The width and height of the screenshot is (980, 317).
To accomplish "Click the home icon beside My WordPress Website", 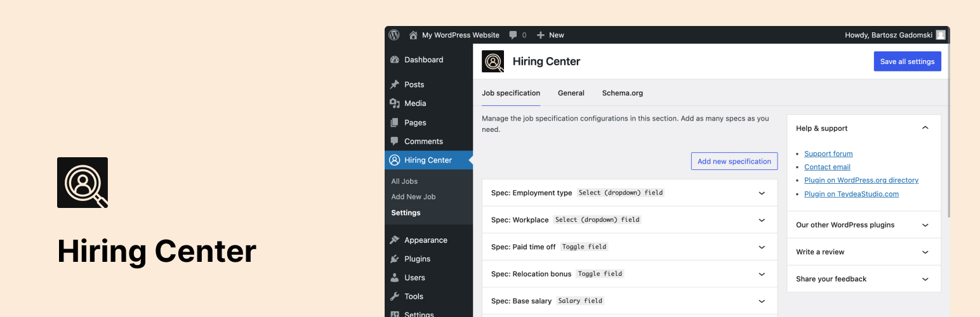I will click(x=414, y=35).
